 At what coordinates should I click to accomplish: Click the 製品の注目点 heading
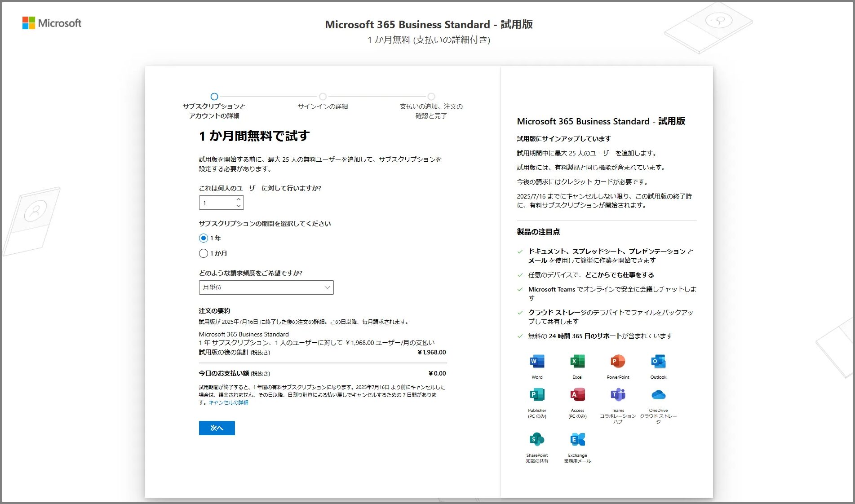pyautogui.click(x=538, y=232)
